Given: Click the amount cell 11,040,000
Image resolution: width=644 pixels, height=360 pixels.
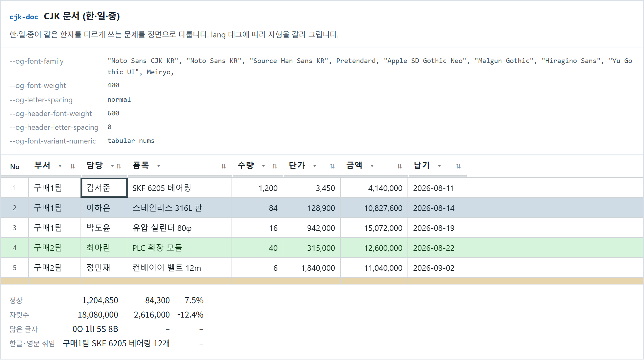Looking at the screenshot, I should 374,268.
